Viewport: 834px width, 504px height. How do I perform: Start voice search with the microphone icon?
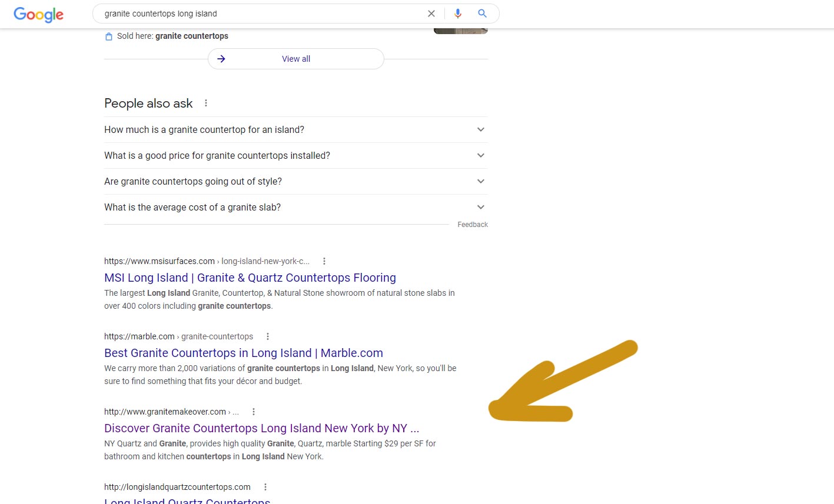458,14
